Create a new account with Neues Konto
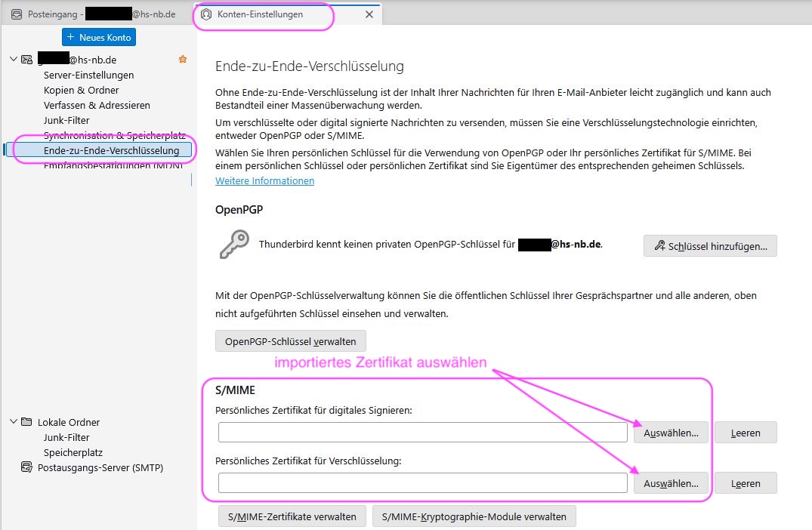This screenshot has height=530, width=812. click(x=99, y=37)
